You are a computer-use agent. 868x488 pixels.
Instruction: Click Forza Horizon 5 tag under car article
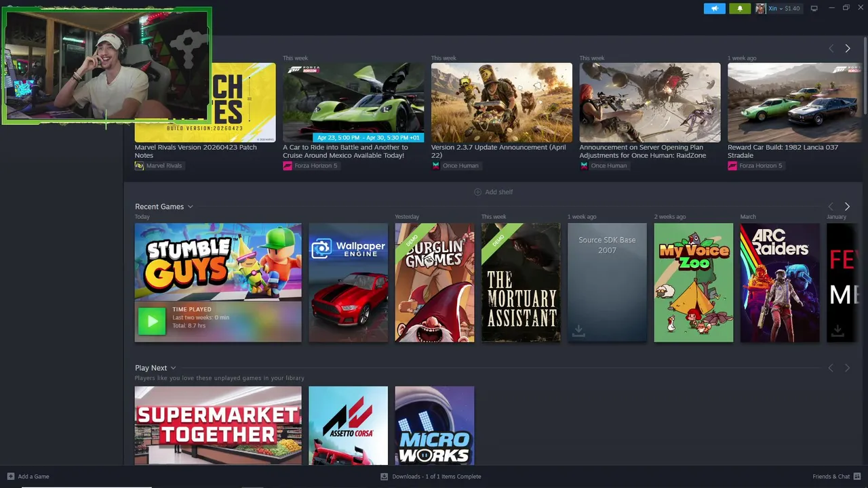(311, 165)
